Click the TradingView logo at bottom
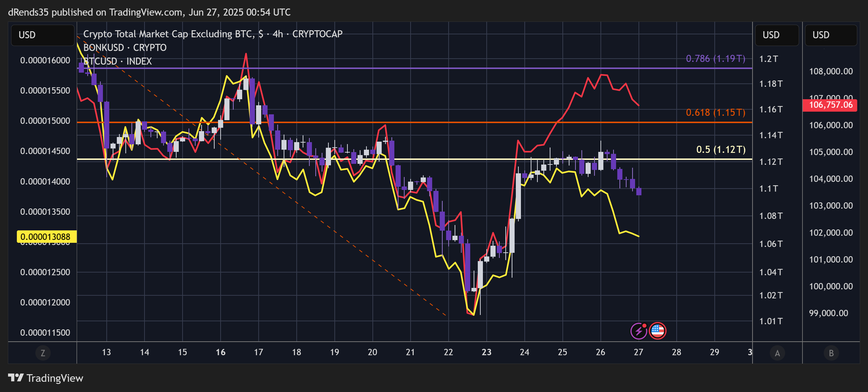Screen dimensions: 868x392 coord(46,378)
